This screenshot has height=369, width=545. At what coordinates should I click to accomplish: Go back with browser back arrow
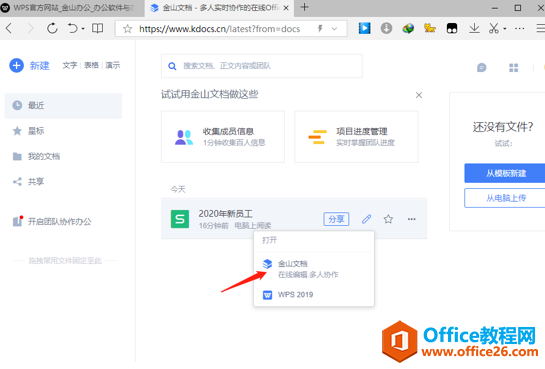pyautogui.click(x=9, y=28)
